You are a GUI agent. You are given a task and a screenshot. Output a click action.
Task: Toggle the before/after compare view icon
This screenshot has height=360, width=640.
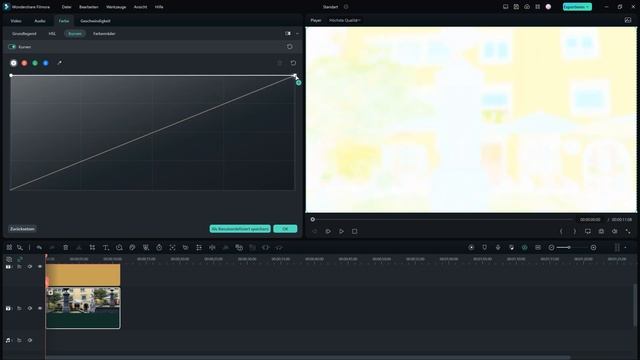[x=288, y=33]
